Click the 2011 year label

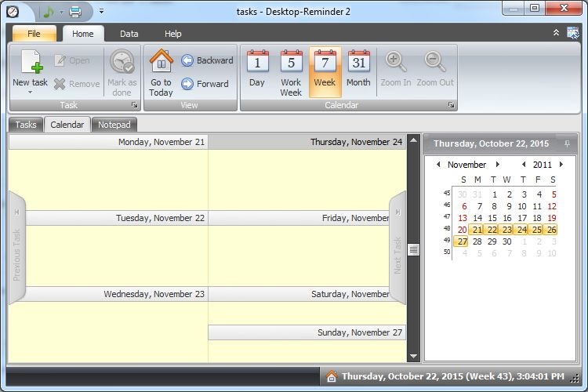pos(543,165)
